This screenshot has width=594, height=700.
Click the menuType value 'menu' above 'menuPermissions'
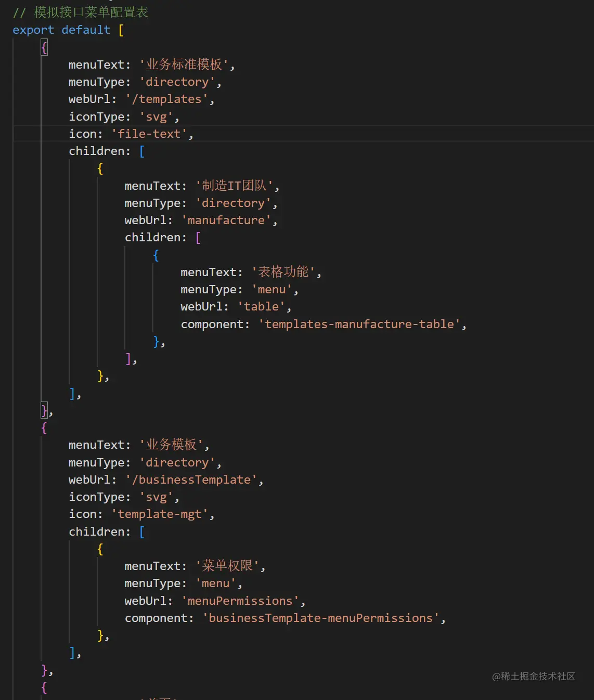(216, 583)
